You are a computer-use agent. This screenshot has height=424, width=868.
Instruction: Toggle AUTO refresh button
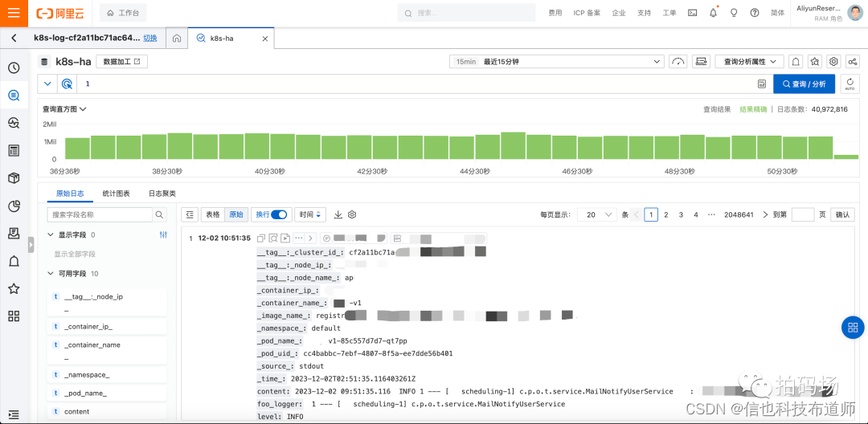pos(850,84)
